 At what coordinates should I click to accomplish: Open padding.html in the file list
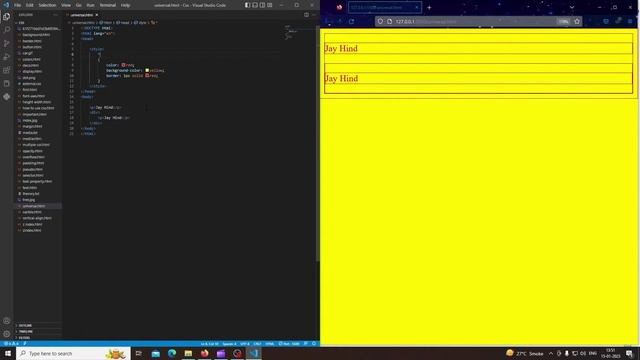[x=38, y=163]
